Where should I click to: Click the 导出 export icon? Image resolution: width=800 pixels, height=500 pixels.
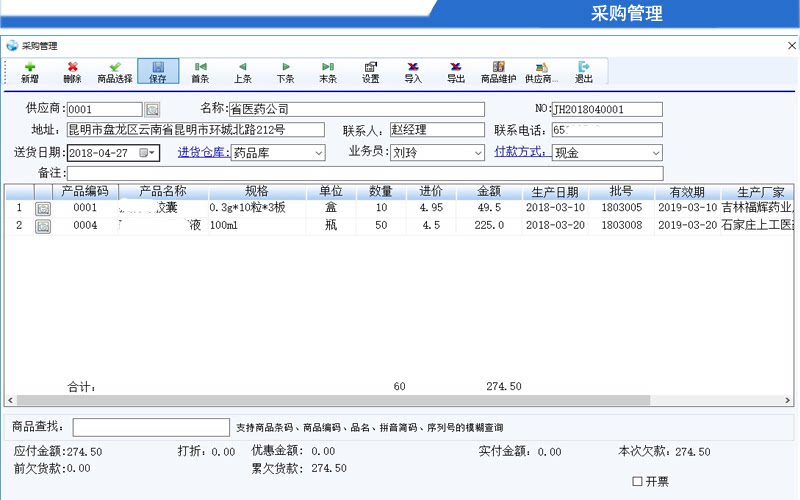click(x=456, y=72)
